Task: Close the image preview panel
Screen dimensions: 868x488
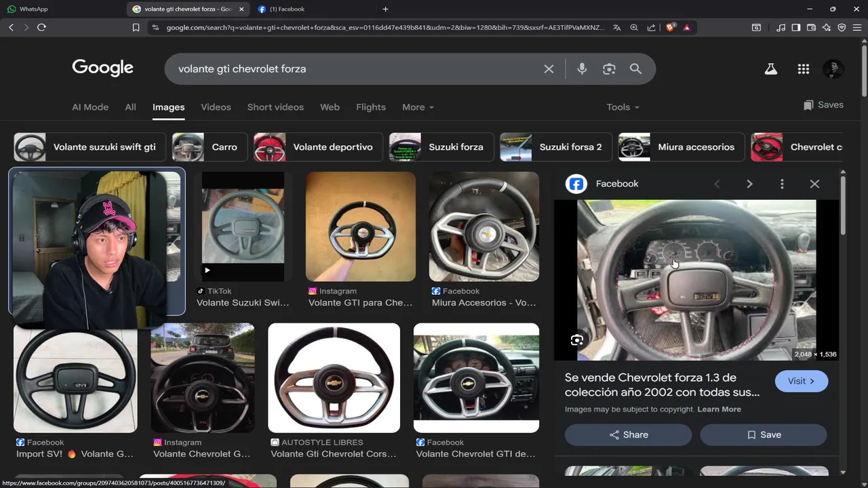Action: coord(814,184)
